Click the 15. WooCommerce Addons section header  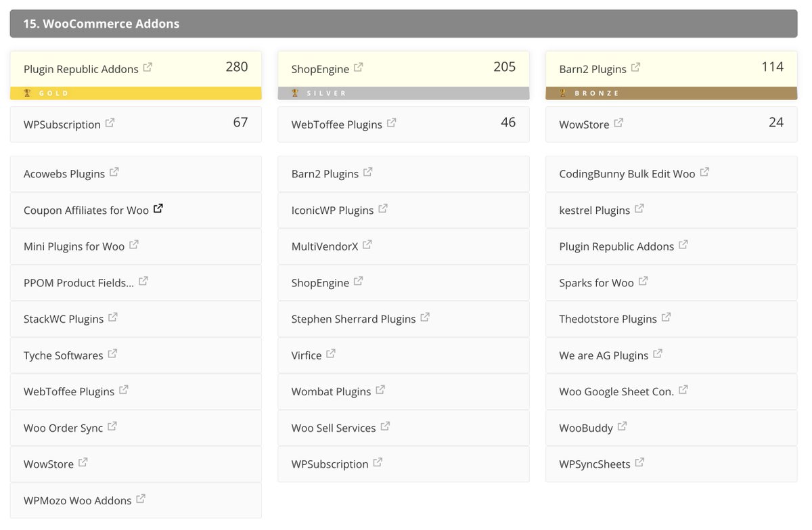tap(403, 24)
